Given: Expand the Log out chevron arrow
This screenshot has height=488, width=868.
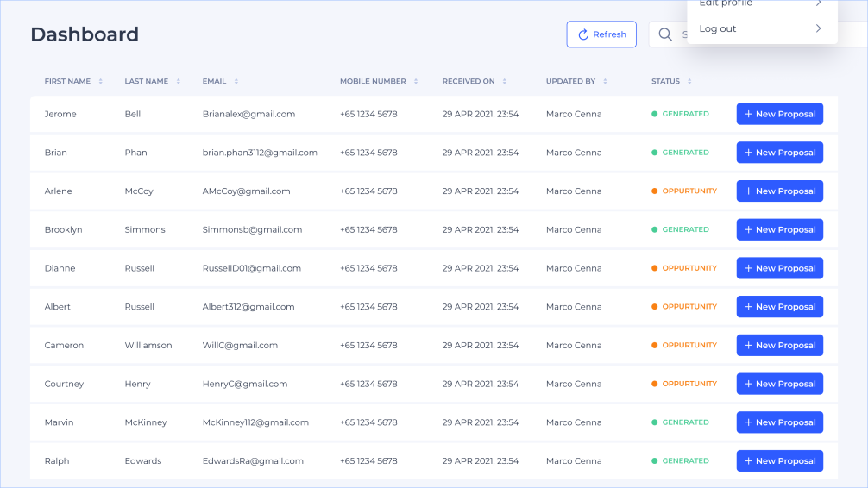Looking at the screenshot, I should click(818, 29).
